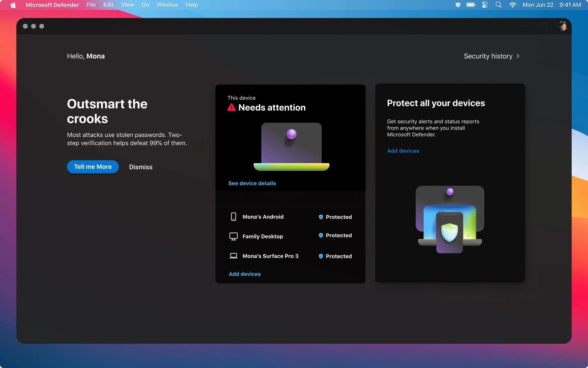This screenshot has width=588, height=368.
Task: Open the three-dot more options menu
Action: 523,26
